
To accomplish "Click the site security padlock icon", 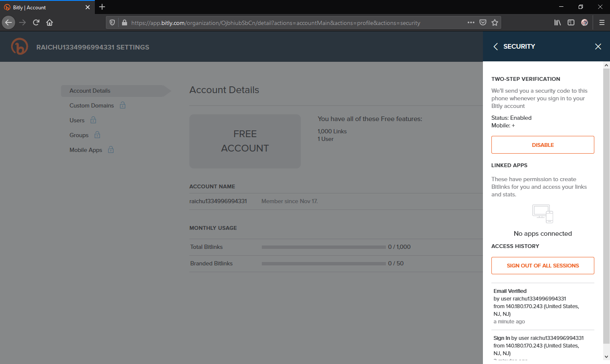I will (124, 23).
